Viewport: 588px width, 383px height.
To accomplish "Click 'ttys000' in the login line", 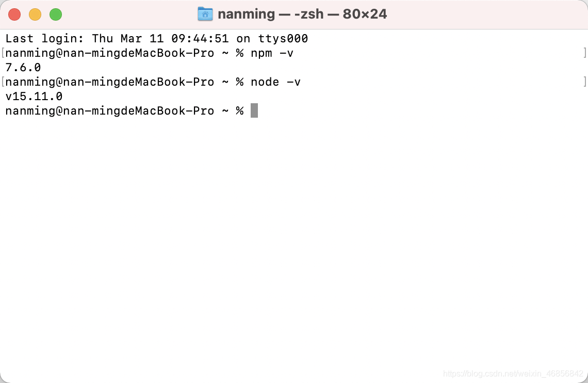I will 283,39.
